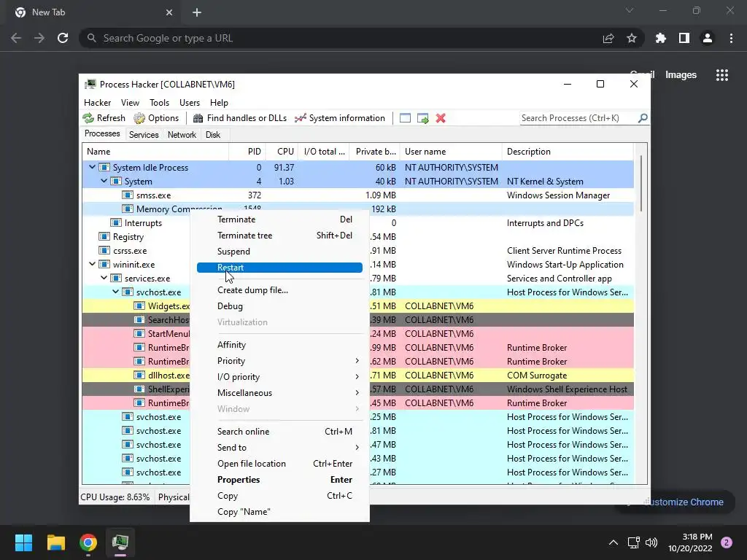Screen dimensions: 747x560
Task: Click Find handles or DLLs binoculars icon
Action: coord(198,118)
